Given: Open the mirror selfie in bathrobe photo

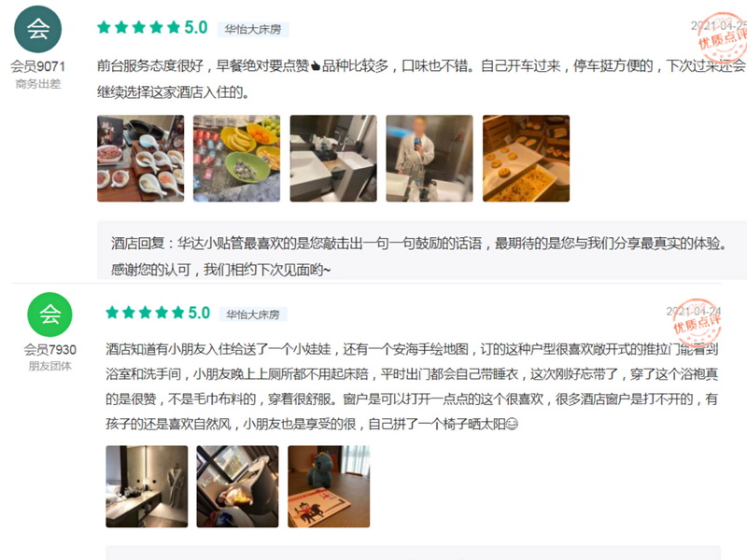Looking at the screenshot, I should (430, 158).
